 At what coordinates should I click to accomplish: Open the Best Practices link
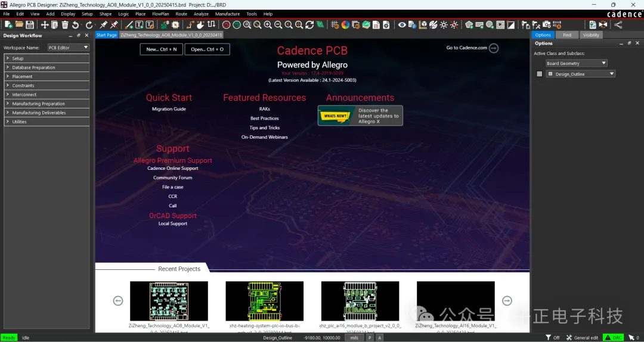coord(265,118)
